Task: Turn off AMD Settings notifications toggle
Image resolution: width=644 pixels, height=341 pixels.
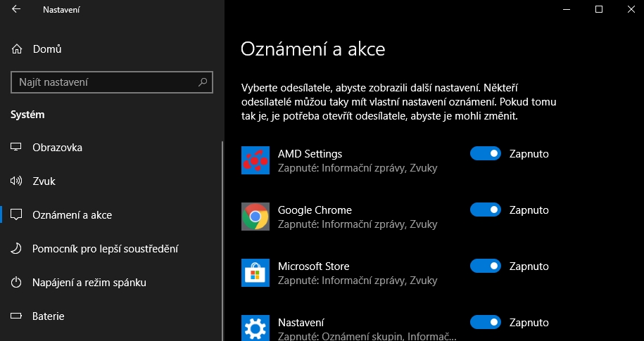Action: coord(485,153)
